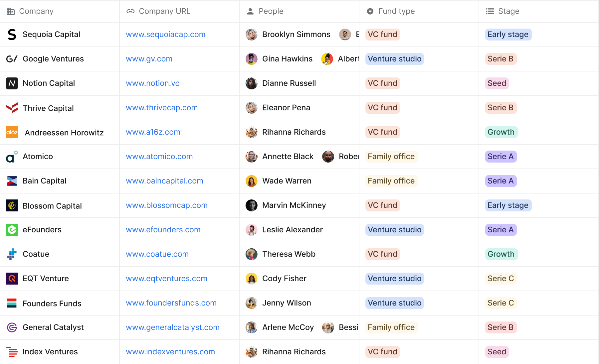Open Atomico's Family office tag
The width and height of the screenshot is (599, 364).
391,157
